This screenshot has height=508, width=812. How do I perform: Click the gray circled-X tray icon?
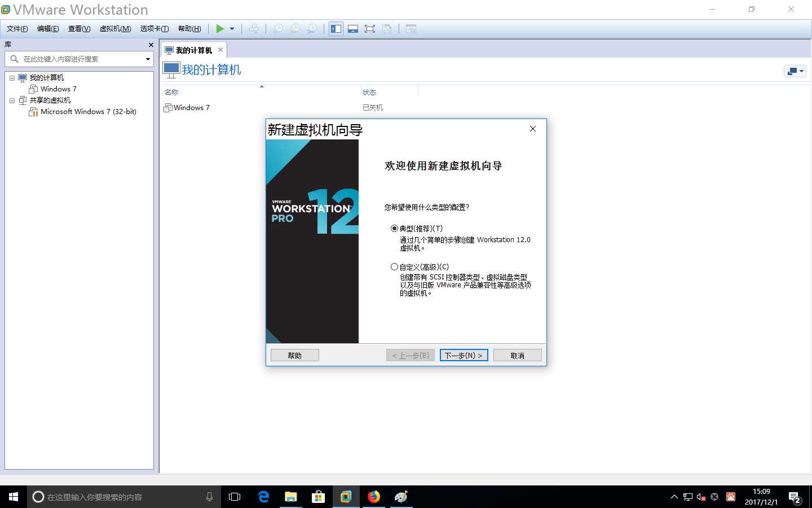click(714, 497)
